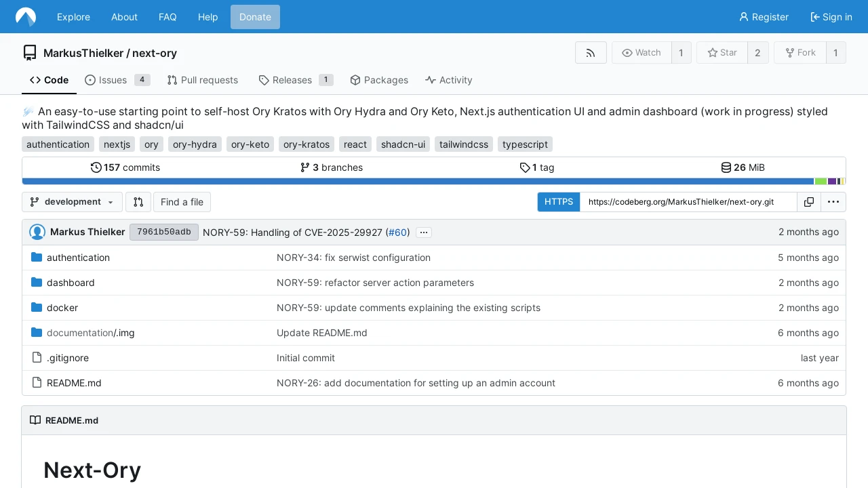Click the README book icon header
868x488 pixels.
click(x=35, y=420)
